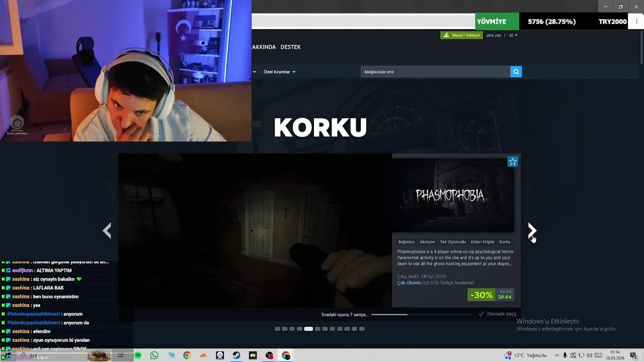Screen dimensions: 644x362
Task: Toggle Otomatik Geçiş auto-advance checkbox
Action: (481, 314)
